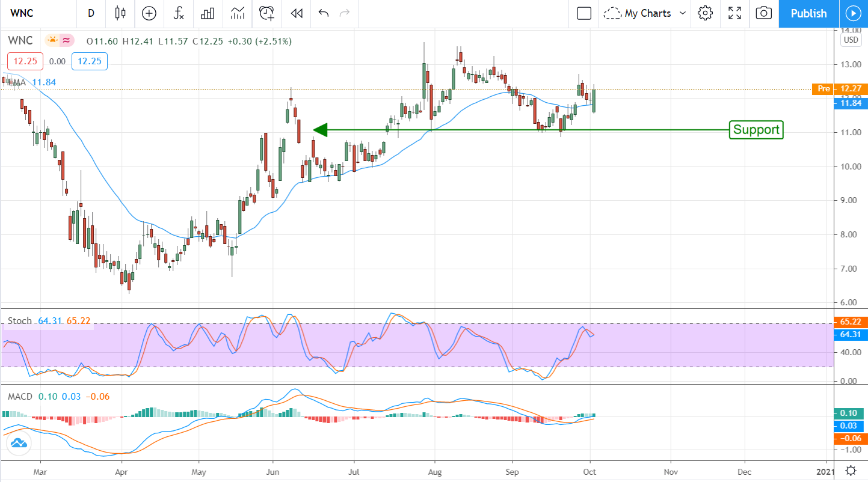
Task: Open the D time interval dropdown
Action: click(91, 13)
